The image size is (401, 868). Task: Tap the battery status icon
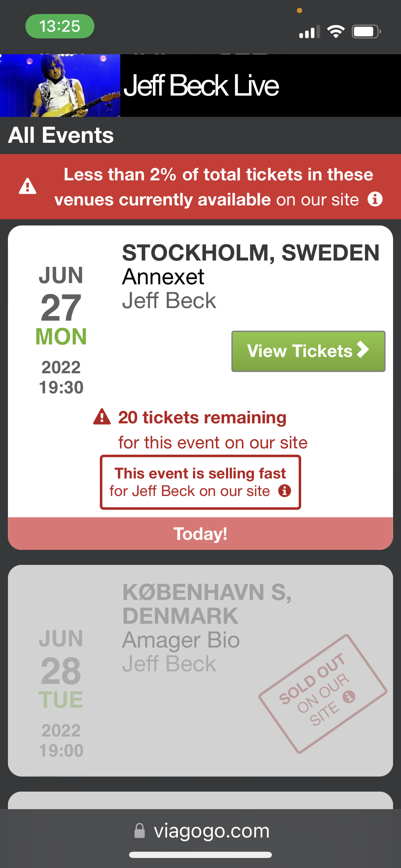(366, 32)
